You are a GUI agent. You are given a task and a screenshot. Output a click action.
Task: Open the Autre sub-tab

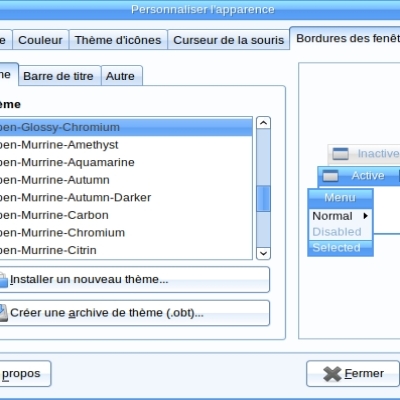click(x=120, y=76)
